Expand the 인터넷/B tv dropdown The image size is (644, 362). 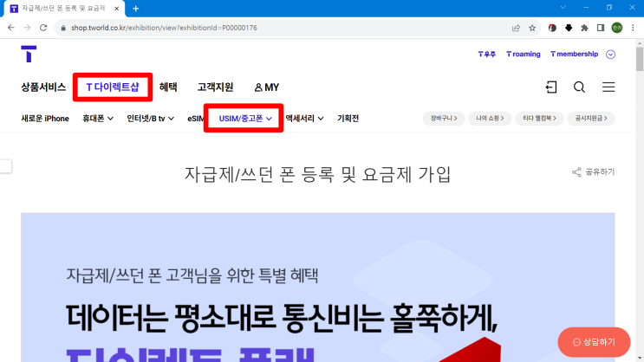[150, 118]
